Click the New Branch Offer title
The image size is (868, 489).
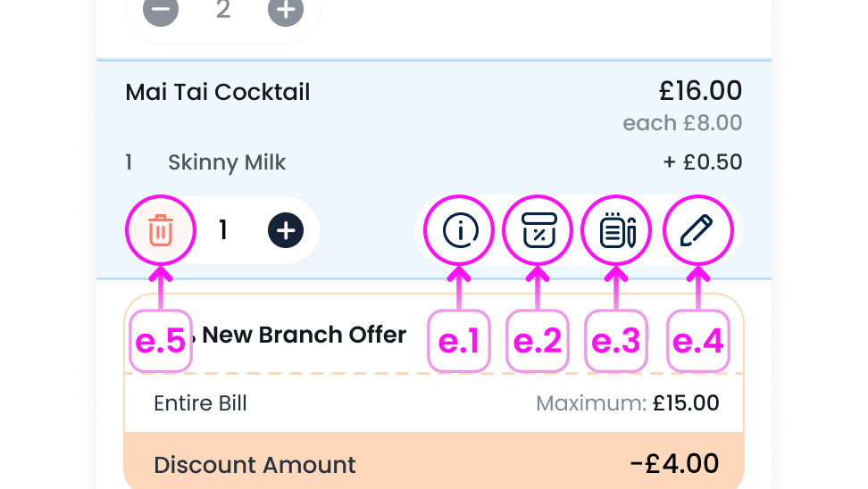click(304, 336)
